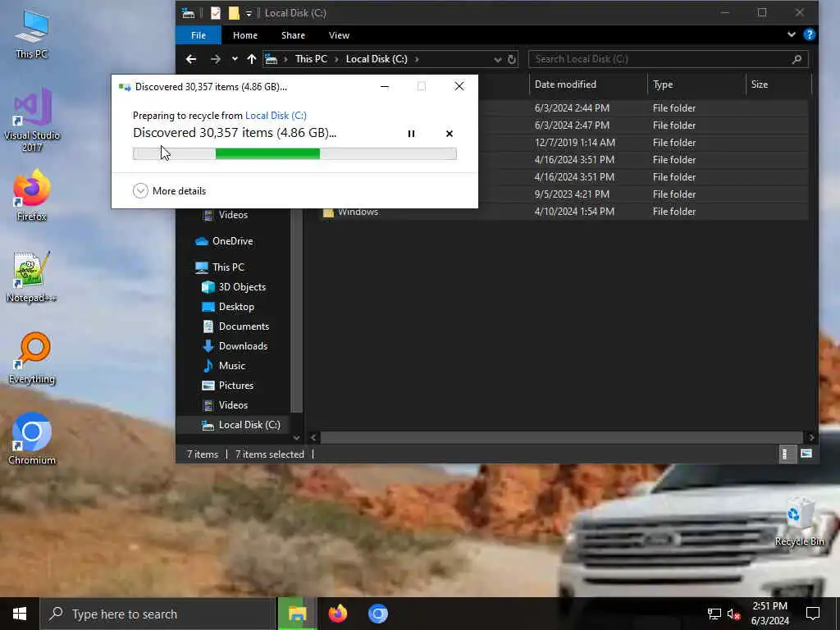Viewport: 840px width, 630px height.
Task: Open the notification center icon
Action: click(813, 614)
